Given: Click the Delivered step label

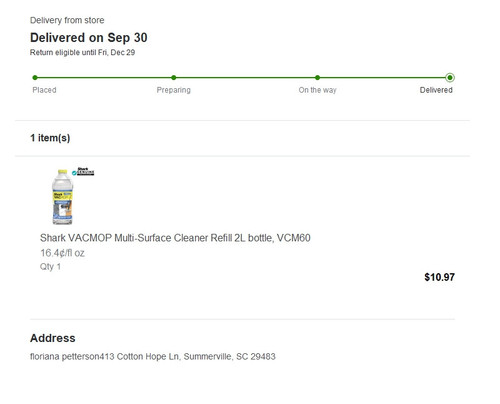Looking at the screenshot, I should click(x=436, y=90).
